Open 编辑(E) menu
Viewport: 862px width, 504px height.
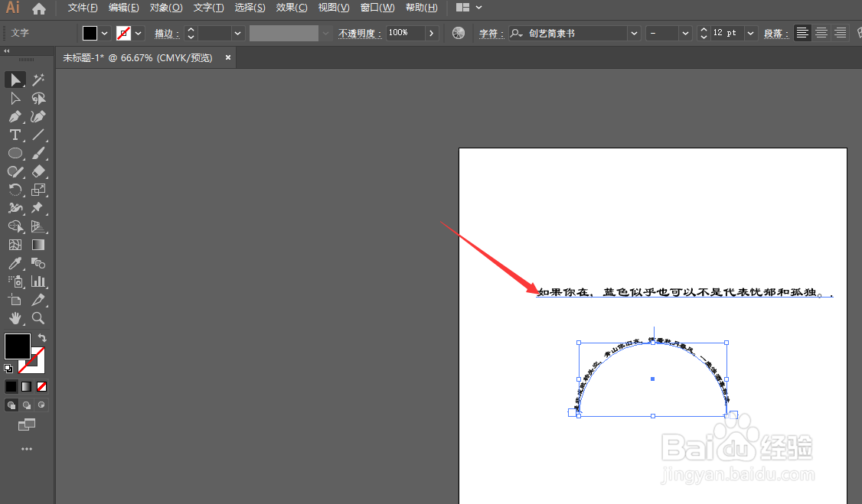tap(124, 8)
